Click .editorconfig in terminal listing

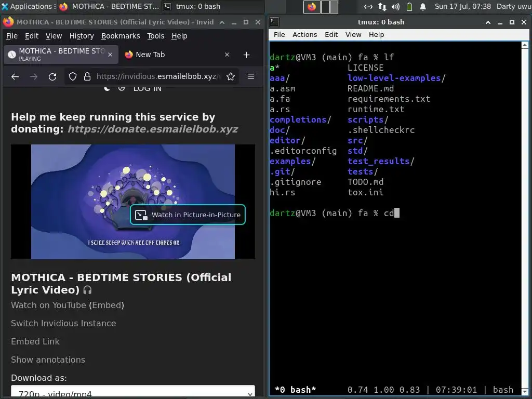point(303,151)
